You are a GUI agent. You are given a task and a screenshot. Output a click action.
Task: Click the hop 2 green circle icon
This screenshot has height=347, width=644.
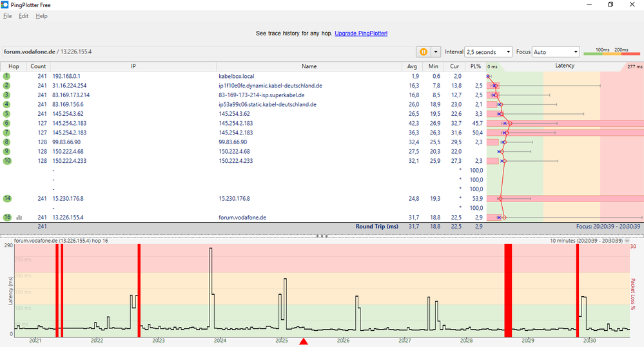point(6,86)
